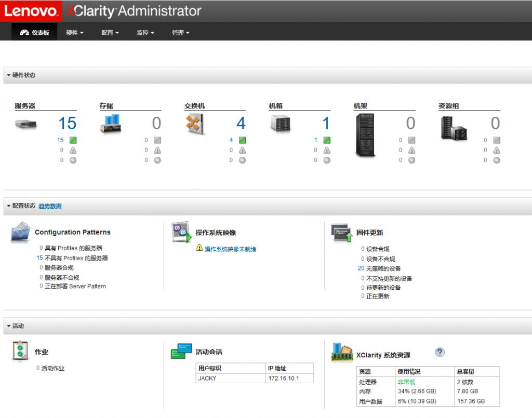Click the warning status icon for 存储
532x418 pixels.
click(x=157, y=150)
